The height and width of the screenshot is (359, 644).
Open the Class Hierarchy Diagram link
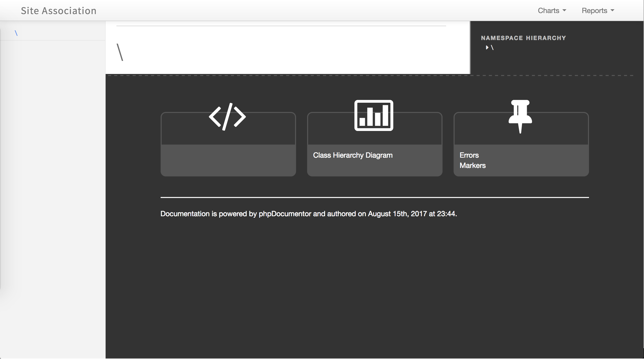(x=353, y=155)
